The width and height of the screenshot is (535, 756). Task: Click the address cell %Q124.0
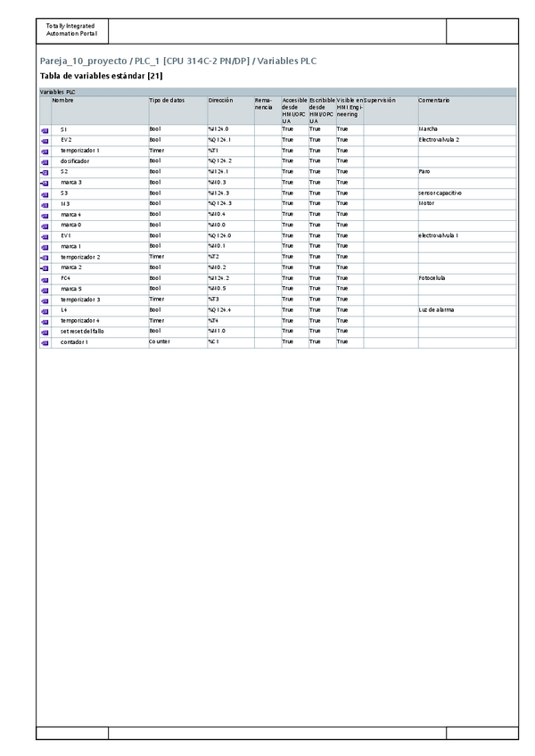click(x=231, y=235)
